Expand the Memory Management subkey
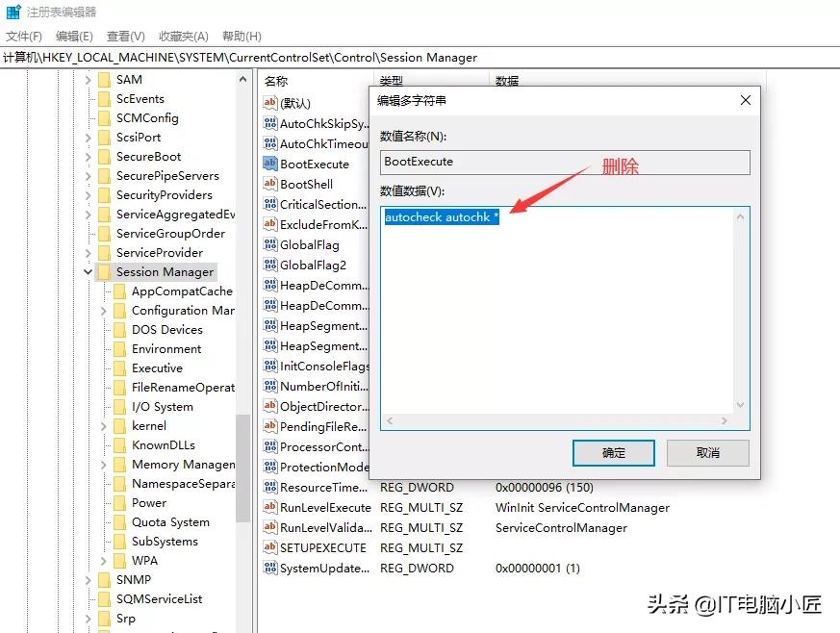This screenshot has height=633, width=840. point(103,465)
